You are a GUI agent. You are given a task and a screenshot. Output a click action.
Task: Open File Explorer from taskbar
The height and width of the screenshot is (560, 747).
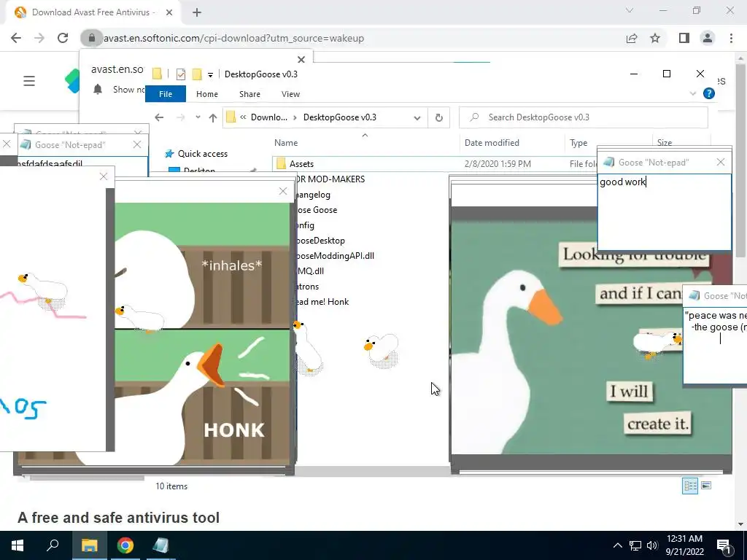89,545
